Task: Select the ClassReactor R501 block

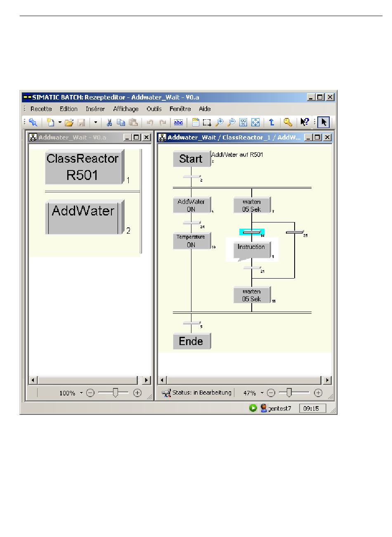Action: [x=84, y=167]
